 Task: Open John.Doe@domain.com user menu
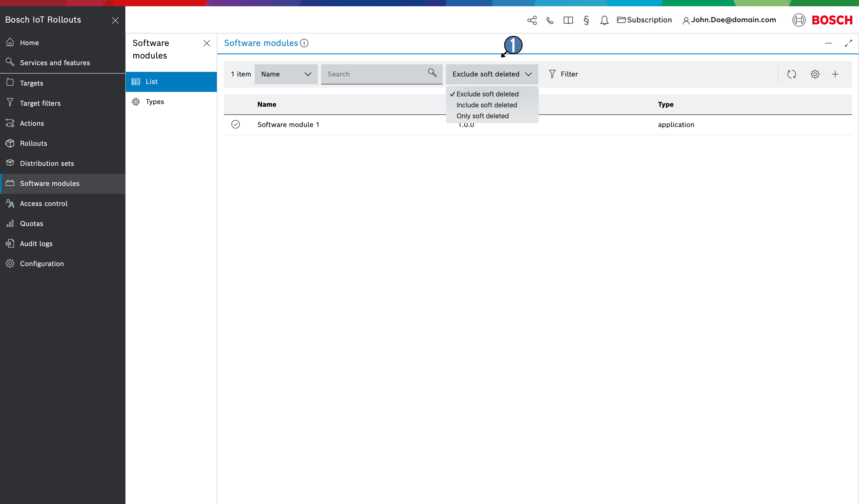coord(729,20)
